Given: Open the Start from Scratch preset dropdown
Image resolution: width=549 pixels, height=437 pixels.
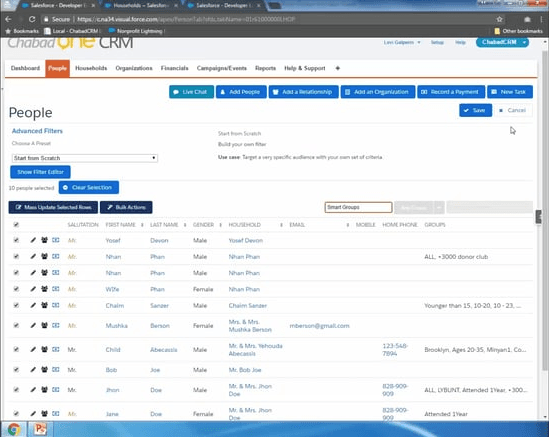Looking at the screenshot, I should tap(85, 158).
